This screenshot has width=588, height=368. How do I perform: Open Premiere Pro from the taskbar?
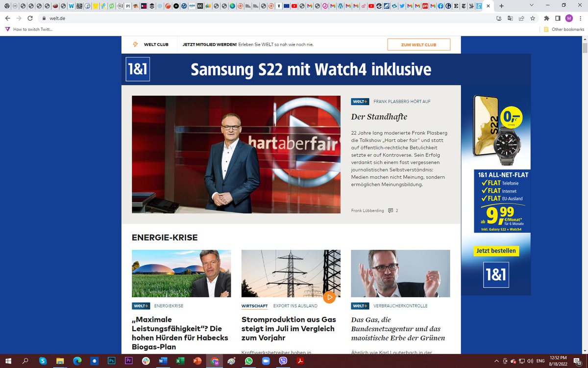pos(128,361)
